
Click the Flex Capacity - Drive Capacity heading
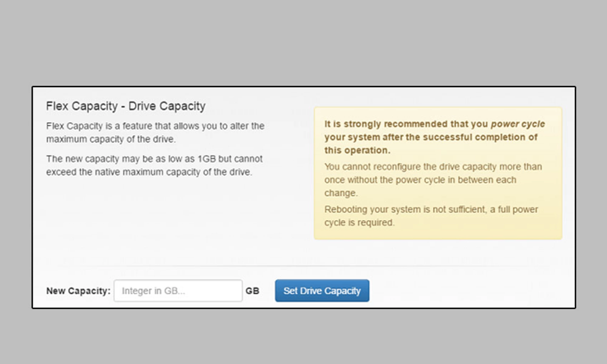pyautogui.click(x=126, y=106)
